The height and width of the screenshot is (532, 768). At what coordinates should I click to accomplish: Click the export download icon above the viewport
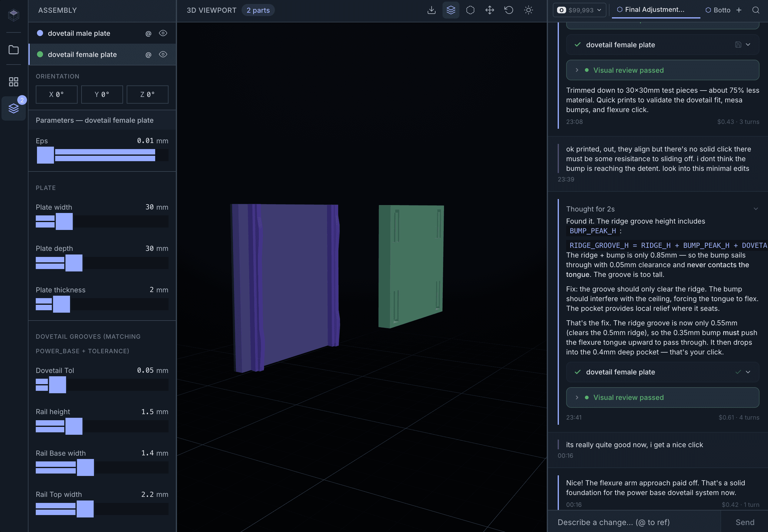tap(432, 10)
